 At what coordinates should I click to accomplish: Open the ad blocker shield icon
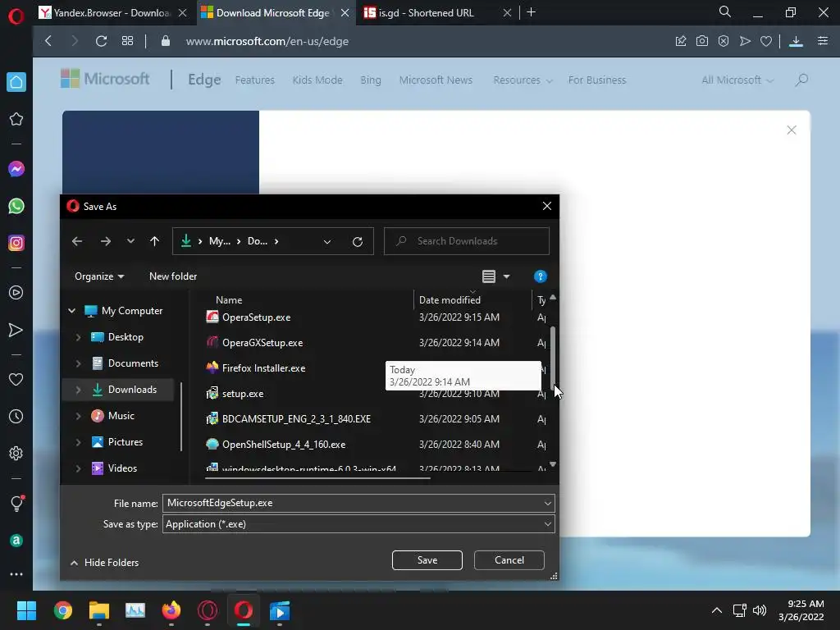pos(724,41)
